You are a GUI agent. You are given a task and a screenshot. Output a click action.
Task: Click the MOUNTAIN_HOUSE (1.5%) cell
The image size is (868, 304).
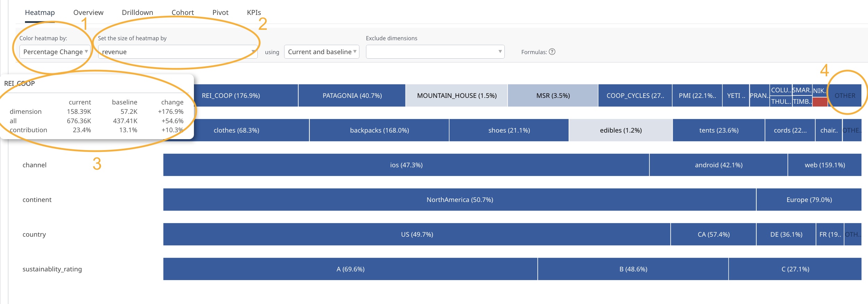tap(457, 95)
